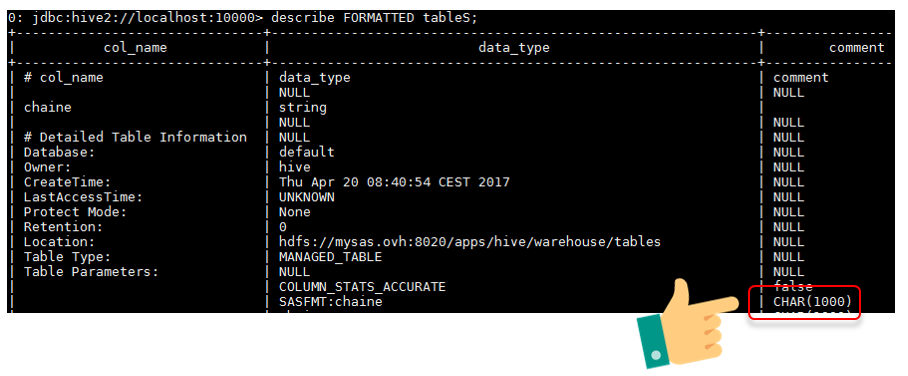Click the comment column header
This screenshot has width=908, height=376.
pyautogui.click(x=857, y=48)
